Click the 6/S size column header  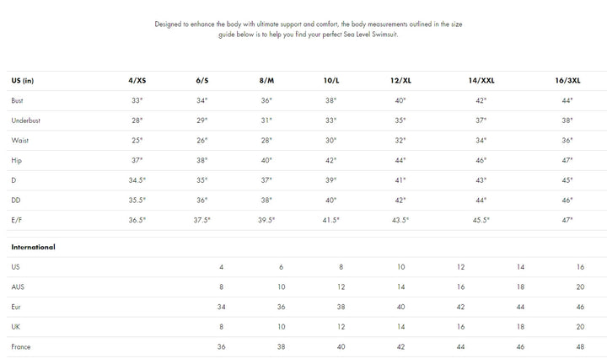click(x=202, y=80)
